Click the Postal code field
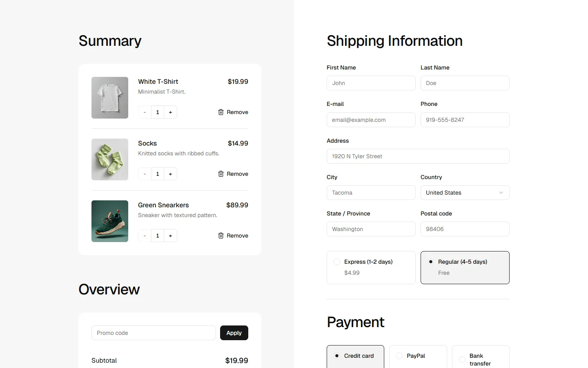This screenshot has height=368, width=588. pyautogui.click(x=465, y=229)
